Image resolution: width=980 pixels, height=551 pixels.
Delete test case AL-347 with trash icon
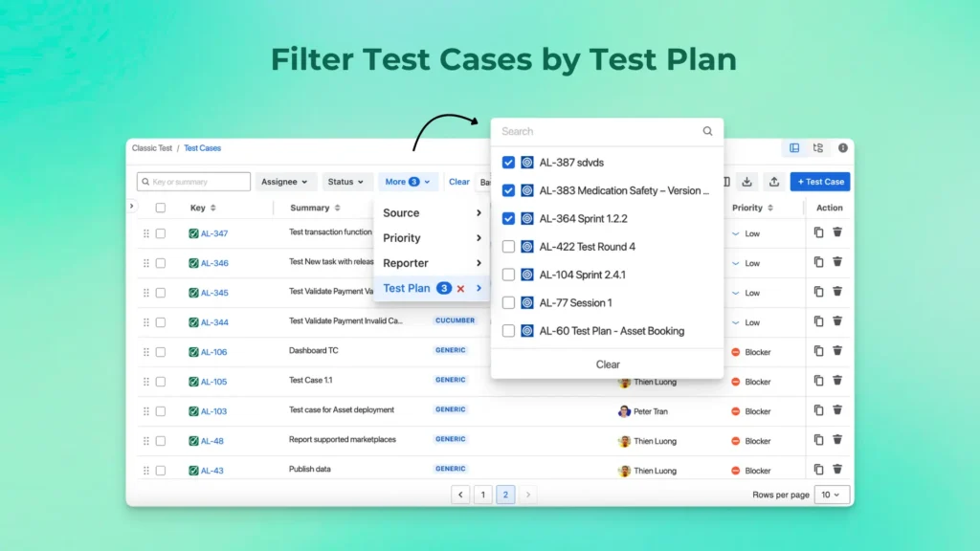[x=837, y=232]
